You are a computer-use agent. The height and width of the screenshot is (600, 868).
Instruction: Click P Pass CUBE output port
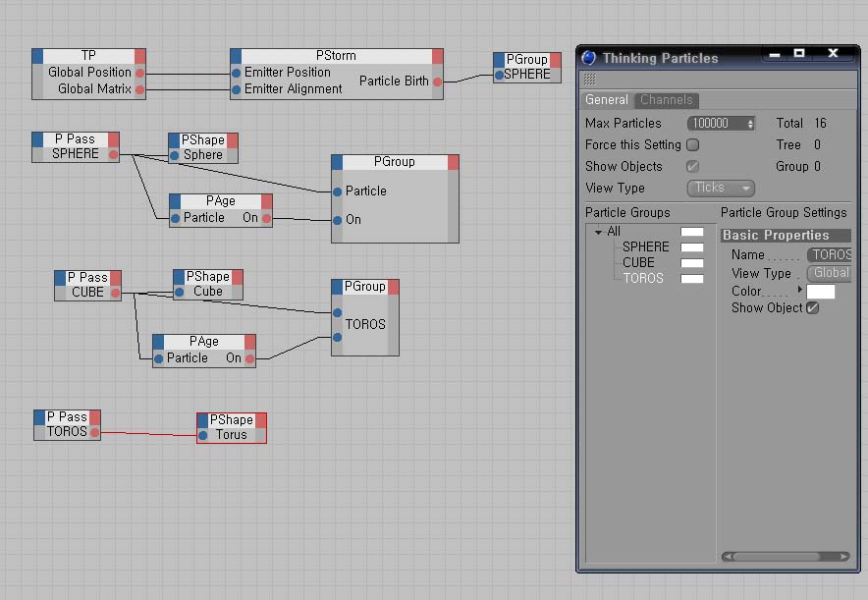[x=115, y=293]
